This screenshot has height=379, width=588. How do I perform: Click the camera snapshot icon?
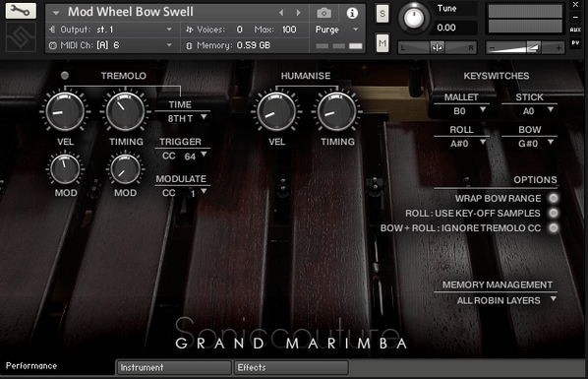(324, 13)
